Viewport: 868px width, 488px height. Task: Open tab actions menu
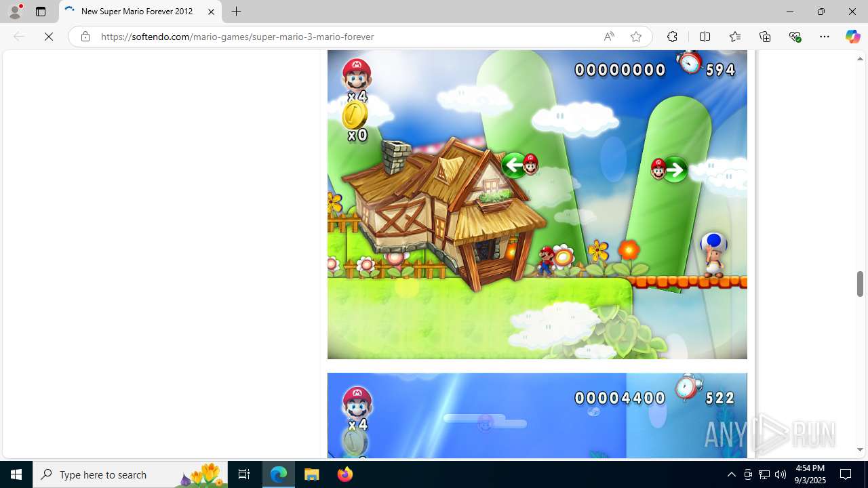[41, 12]
